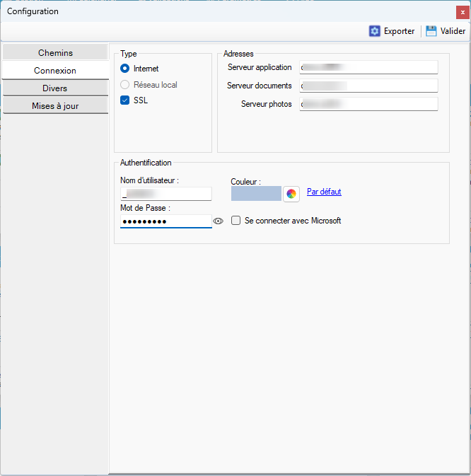Viewport: 471px width, 476px height.
Task: Close the Configuration window
Action: pyautogui.click(x=463, y=12)
